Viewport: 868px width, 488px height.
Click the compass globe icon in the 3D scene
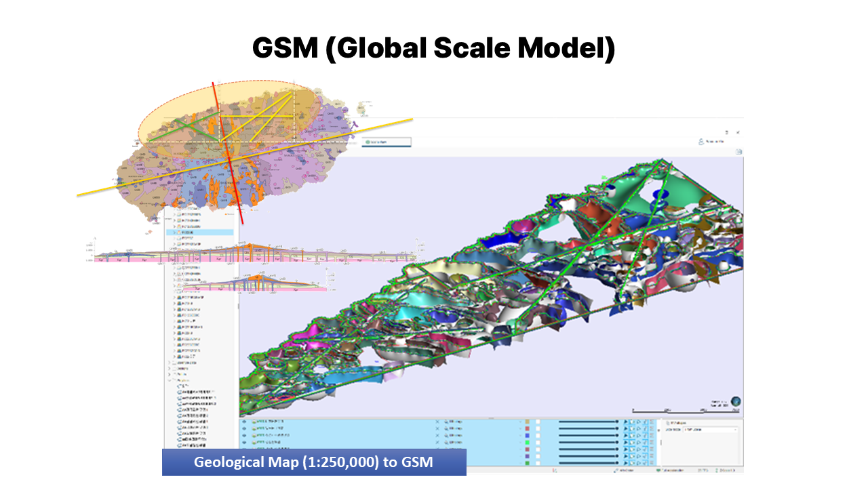click(735, 402)
